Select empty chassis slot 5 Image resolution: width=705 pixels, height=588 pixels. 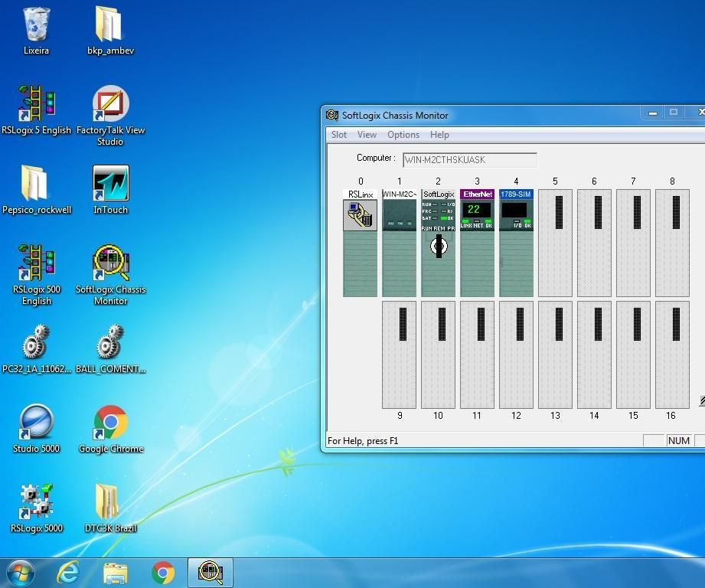point(555,243)
